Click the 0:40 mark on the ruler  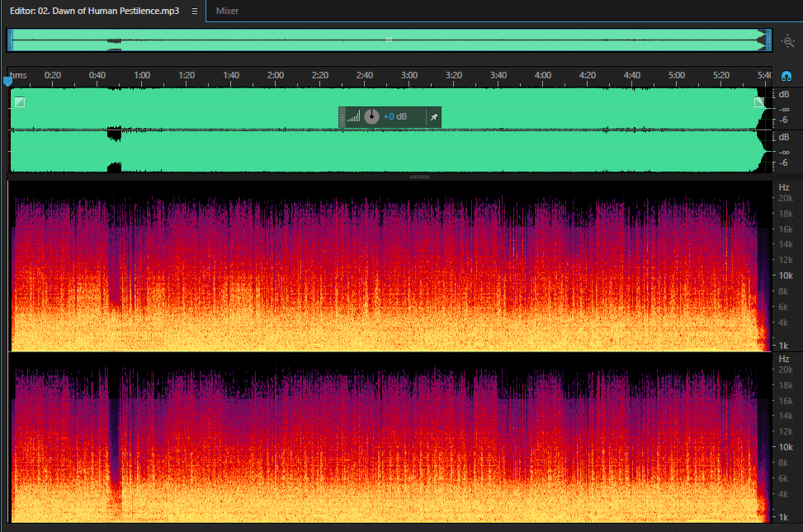97,75
